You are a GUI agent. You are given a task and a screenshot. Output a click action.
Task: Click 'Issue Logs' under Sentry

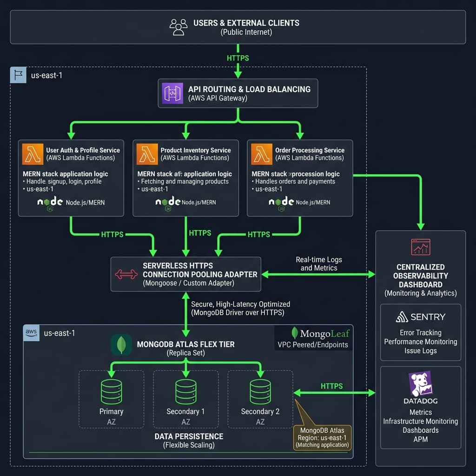[420, 351]
